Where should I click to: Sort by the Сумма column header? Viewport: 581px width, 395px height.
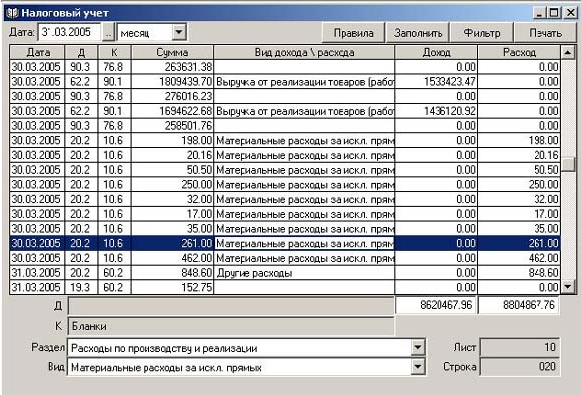coord(172,53)
